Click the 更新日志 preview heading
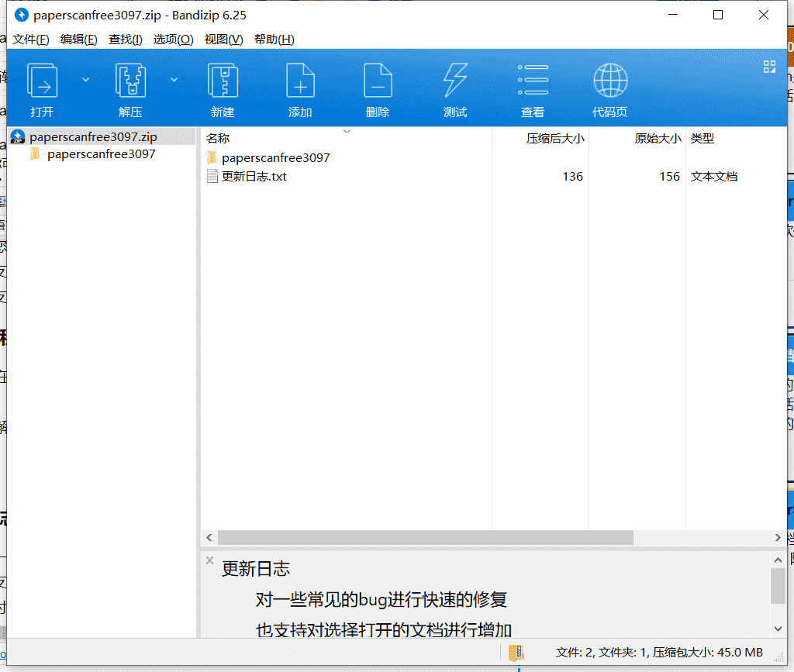 click(x=256, y=569)
